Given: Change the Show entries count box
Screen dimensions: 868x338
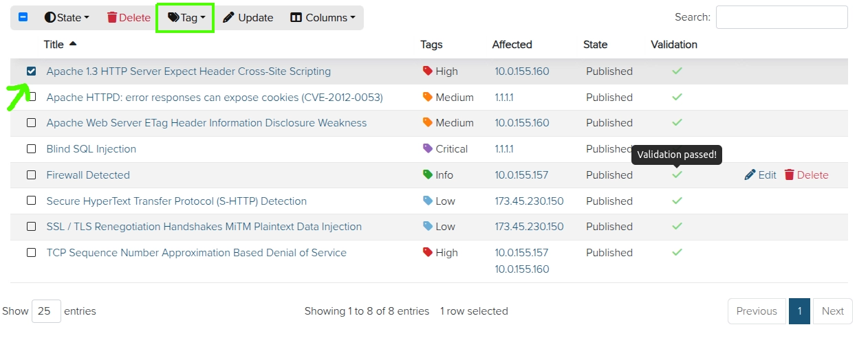Looking at the screenshot, I should 46,311.
